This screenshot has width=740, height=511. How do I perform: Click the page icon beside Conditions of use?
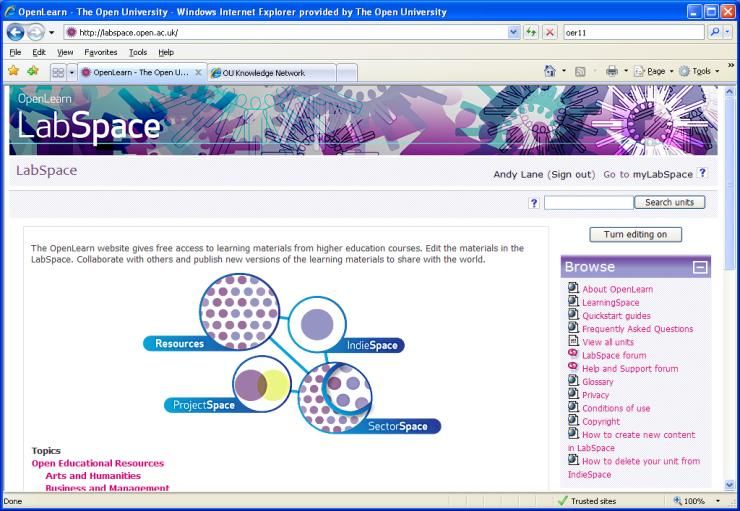coord(573,406)
